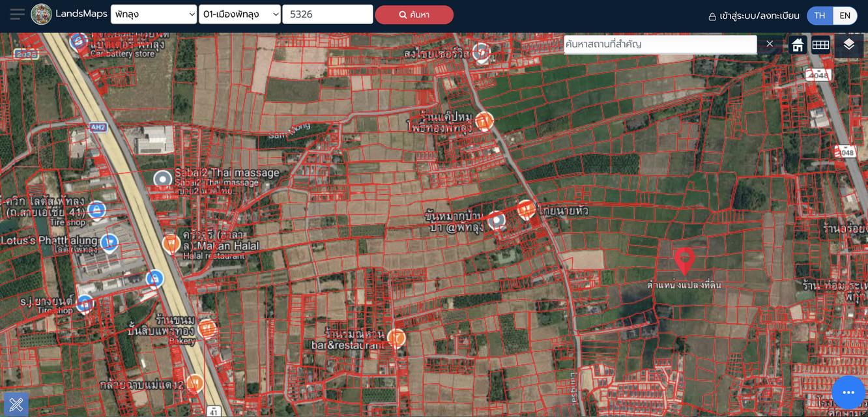868x417 pixels.
Task: Click the กล้วยฉาบแม่แดง food marker
Action: coord(195,383)
